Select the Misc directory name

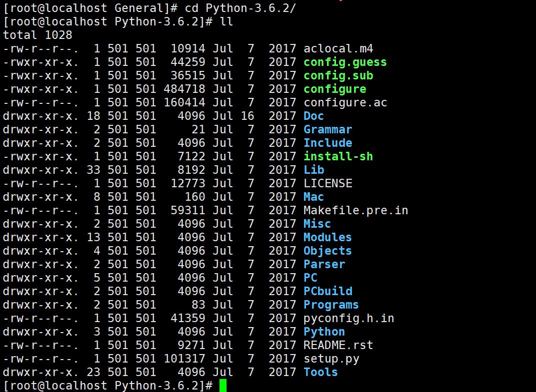[x=317, y=224]
